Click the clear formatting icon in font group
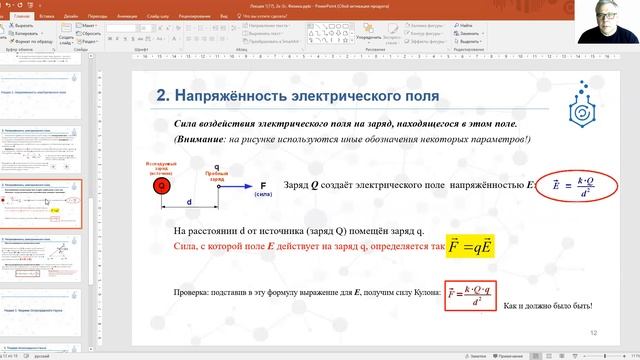Viewport: 640px width, 360px height. tap(178, 28)
